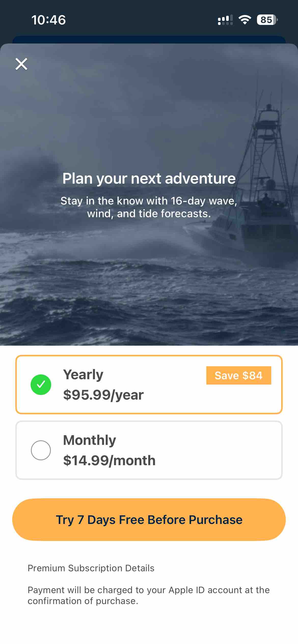This screenshot has width=298, height=644.
Task: Select the Monthly plan radio circle
Action: (41, 450)
